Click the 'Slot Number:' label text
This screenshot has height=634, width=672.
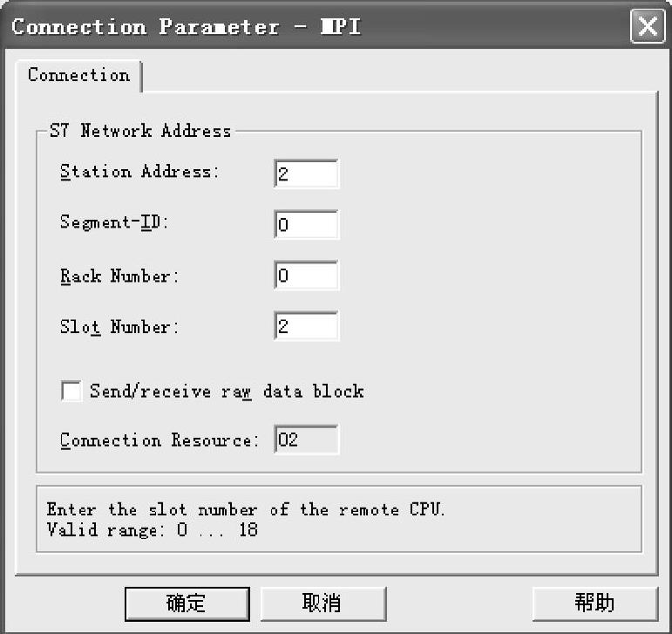119,327
